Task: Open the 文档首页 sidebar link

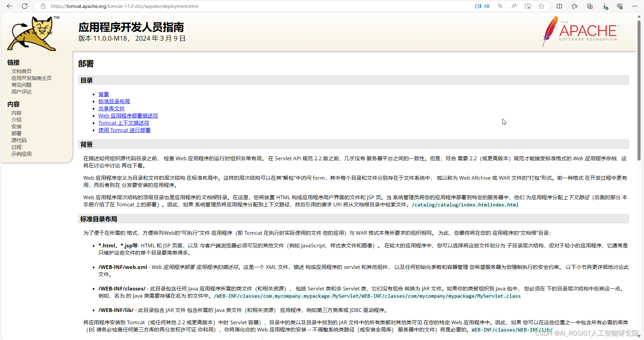Action: point(21,71)
